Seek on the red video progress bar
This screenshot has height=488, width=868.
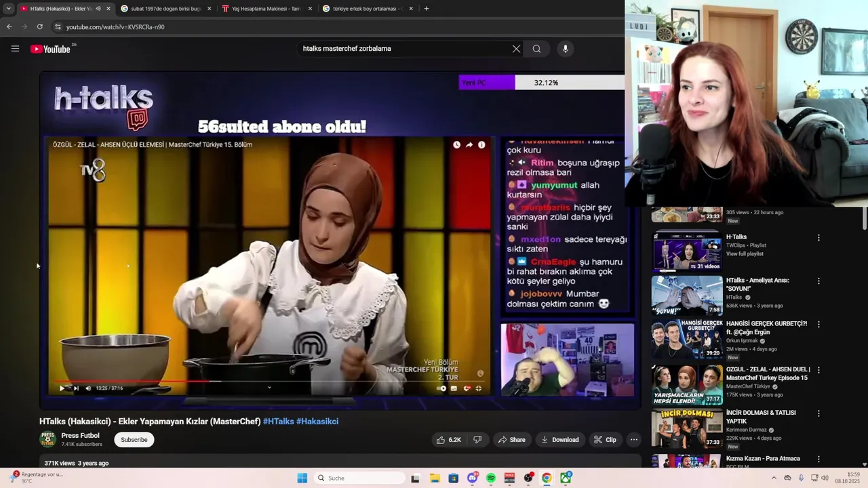tap(270, 381)
